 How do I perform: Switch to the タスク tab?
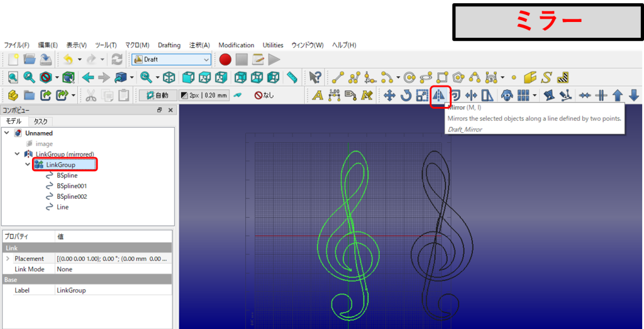click(40, 121)
